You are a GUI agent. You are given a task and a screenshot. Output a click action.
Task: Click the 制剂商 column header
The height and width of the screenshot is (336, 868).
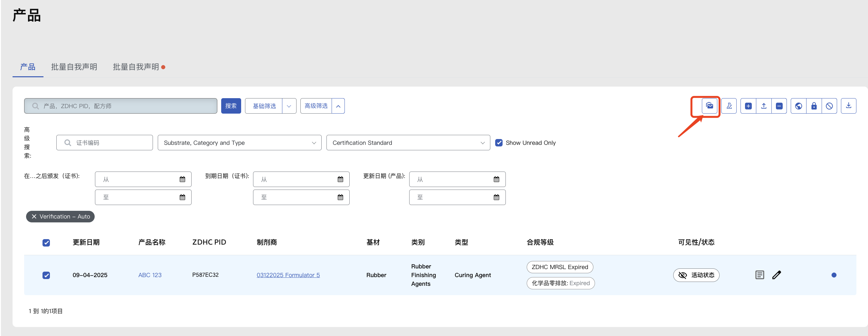click(x=267, y=242)
